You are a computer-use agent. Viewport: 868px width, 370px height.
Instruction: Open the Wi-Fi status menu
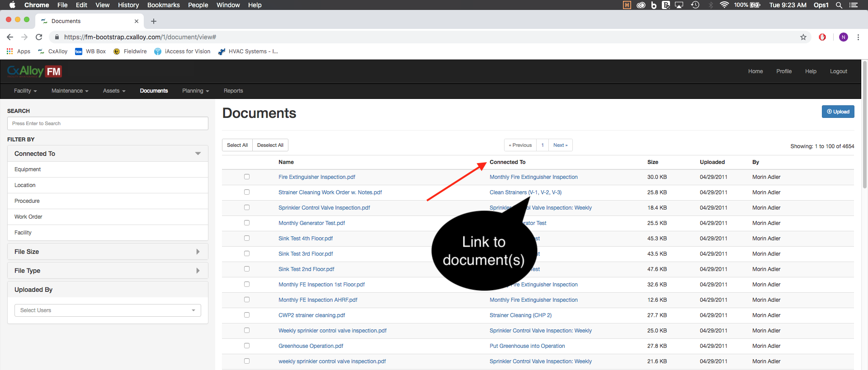pos(724,5)
